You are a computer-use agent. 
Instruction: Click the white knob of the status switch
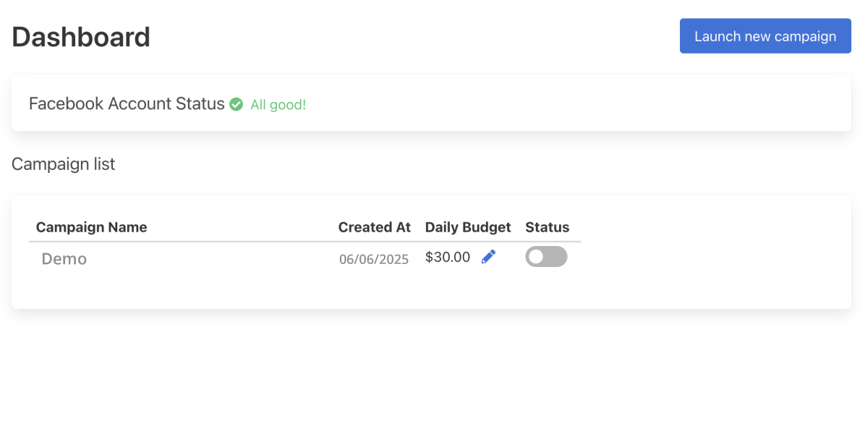click(x=536, y=257)
